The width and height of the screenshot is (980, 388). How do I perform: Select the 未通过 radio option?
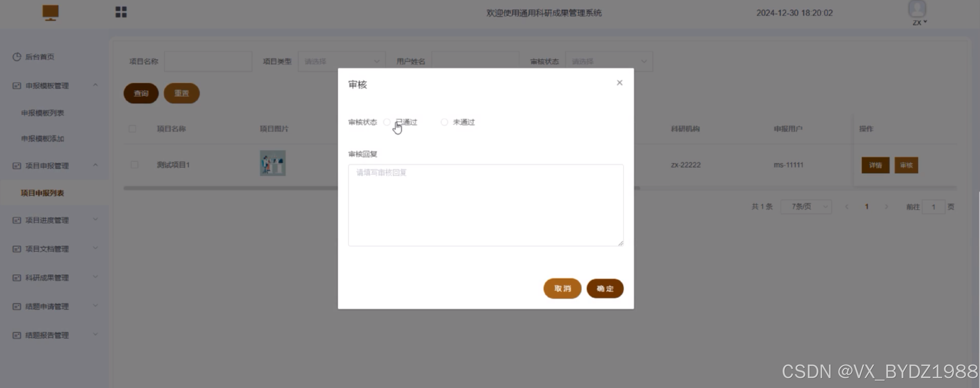444,122
